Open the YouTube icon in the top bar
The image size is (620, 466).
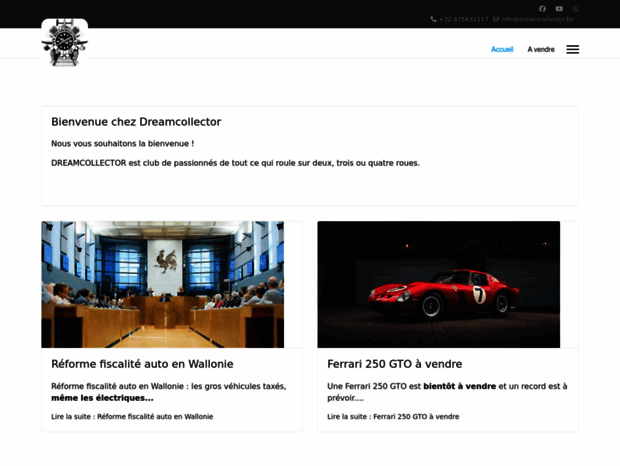tap(559, 9)
